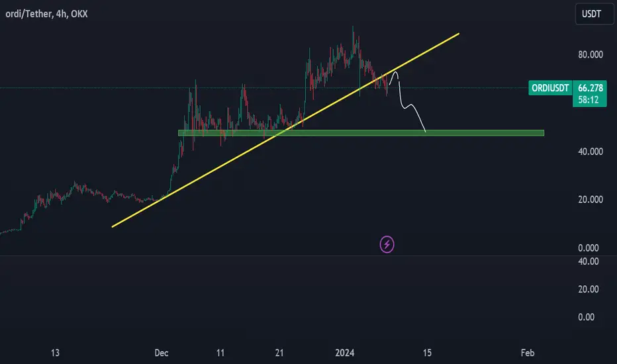
Task: Click the 20.000 price axis label
Action: tap(591, 199)
